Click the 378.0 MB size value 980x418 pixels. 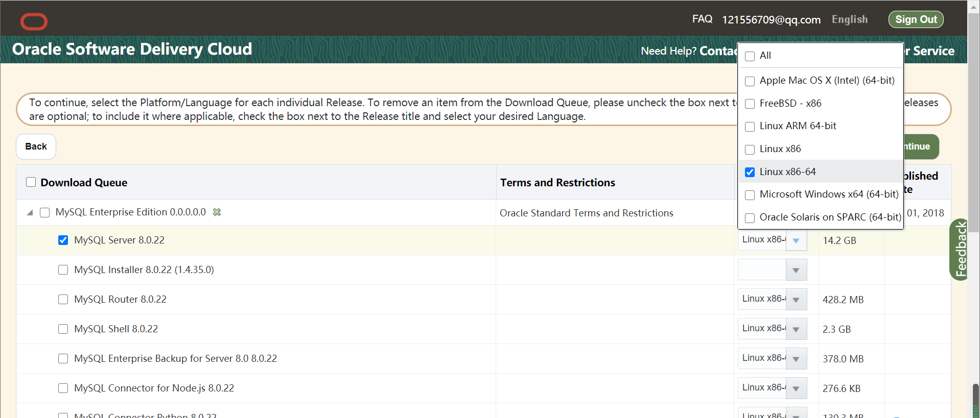tap(843, 359)
